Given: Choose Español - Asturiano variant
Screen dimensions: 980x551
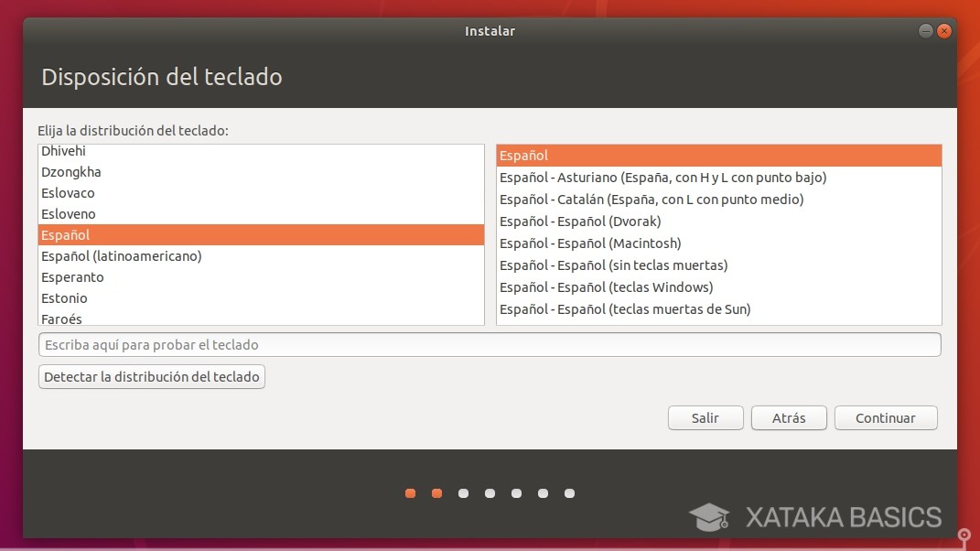Looking at the screenshot, I should (718, 178).
